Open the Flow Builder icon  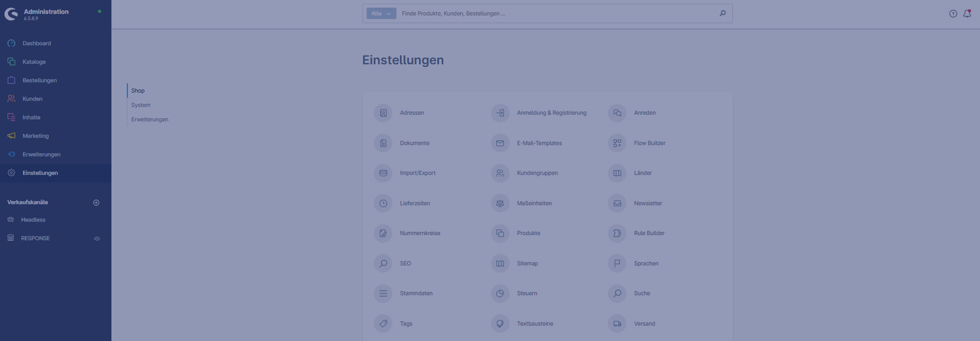(x=617, y=143)
